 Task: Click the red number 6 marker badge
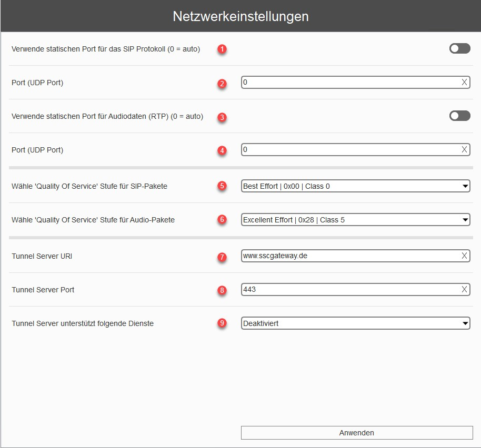[x=222, y=219]
